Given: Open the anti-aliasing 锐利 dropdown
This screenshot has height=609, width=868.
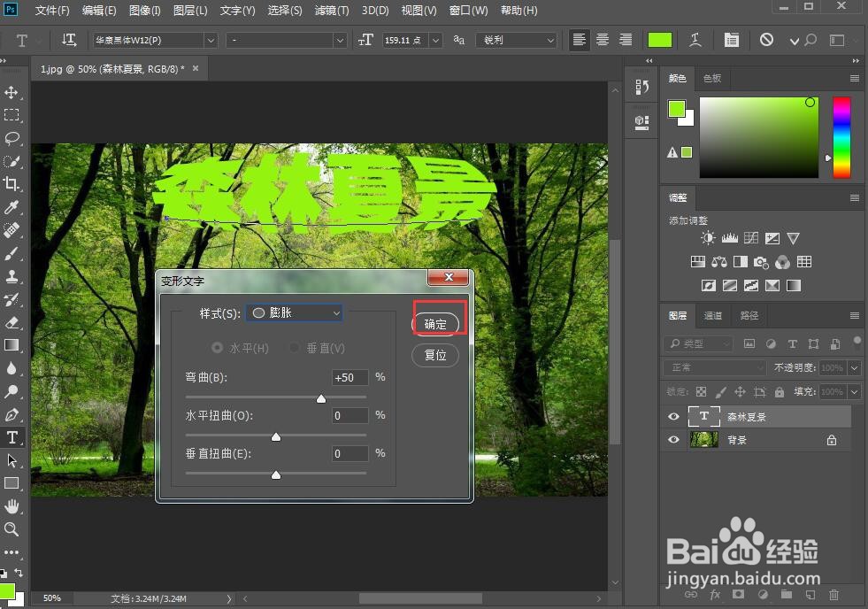Looking at the screenshot, I should tap(516, 40).
